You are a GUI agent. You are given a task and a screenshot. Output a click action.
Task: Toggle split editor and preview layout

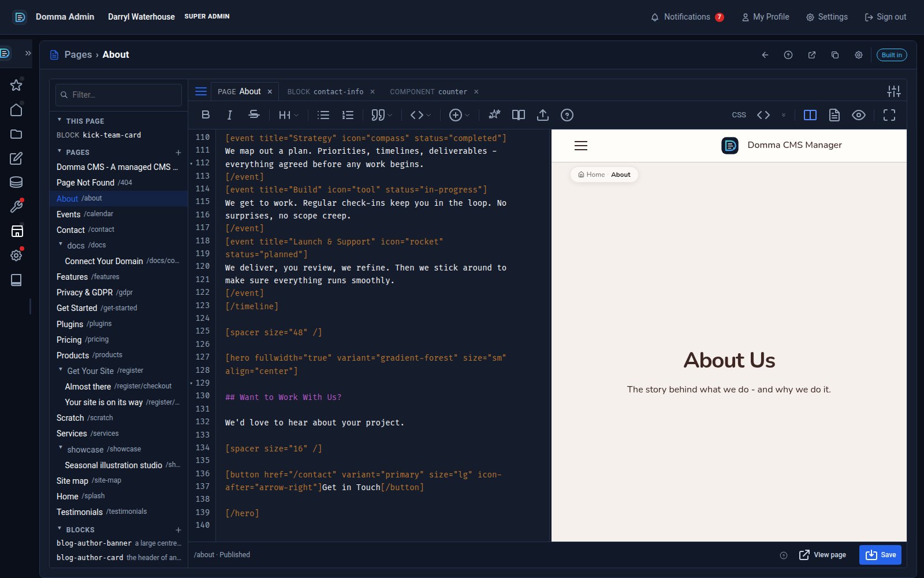(810, 115)
